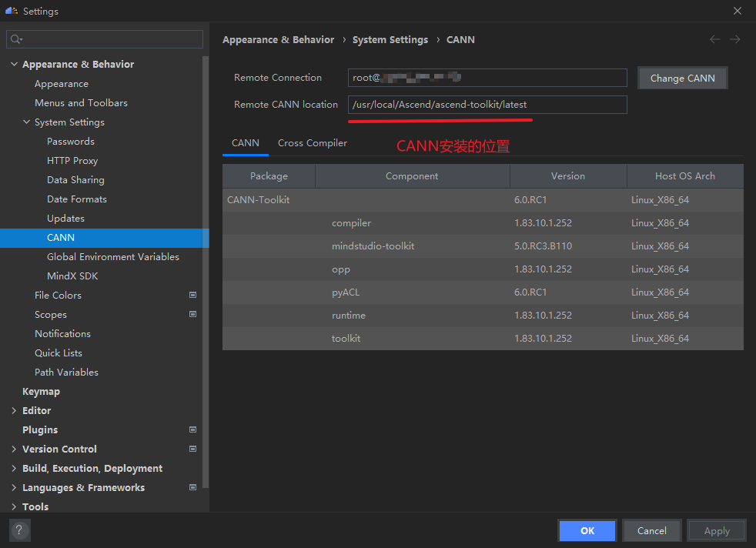Open Menus and Toolbars settings
The image size is (756, 548).
coord(81,103)
